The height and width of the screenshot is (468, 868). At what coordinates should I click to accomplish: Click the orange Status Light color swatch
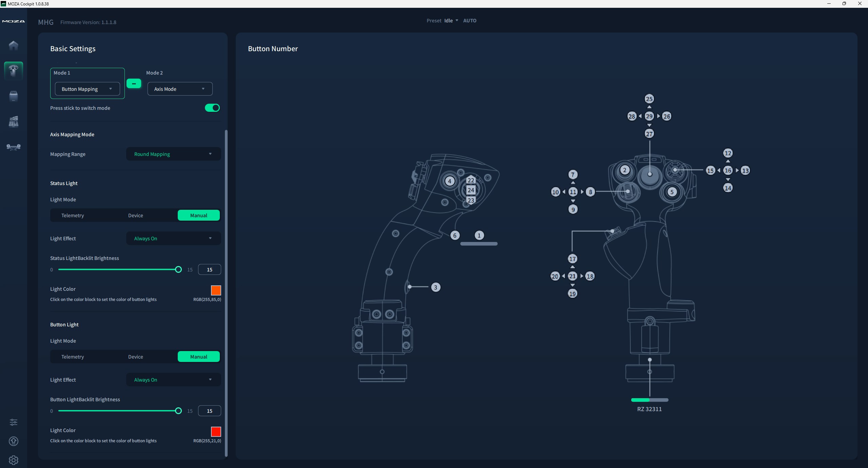click(216, 290)
